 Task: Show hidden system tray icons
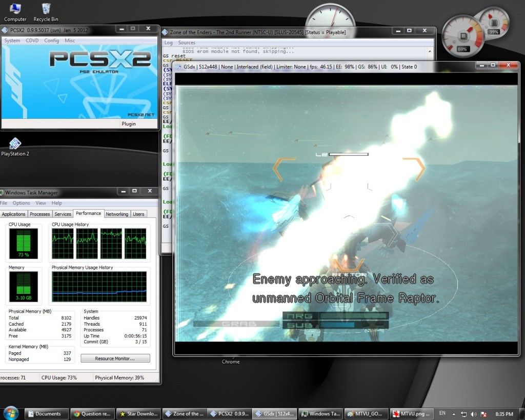(x=455, y=414)
